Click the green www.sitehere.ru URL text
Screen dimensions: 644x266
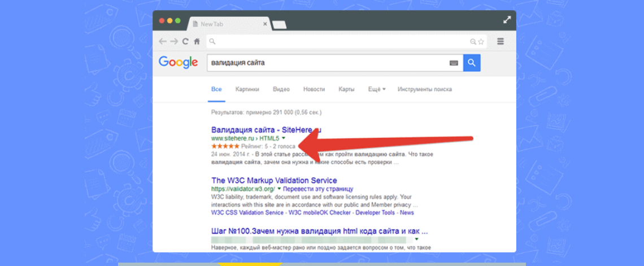pos(245,139)
